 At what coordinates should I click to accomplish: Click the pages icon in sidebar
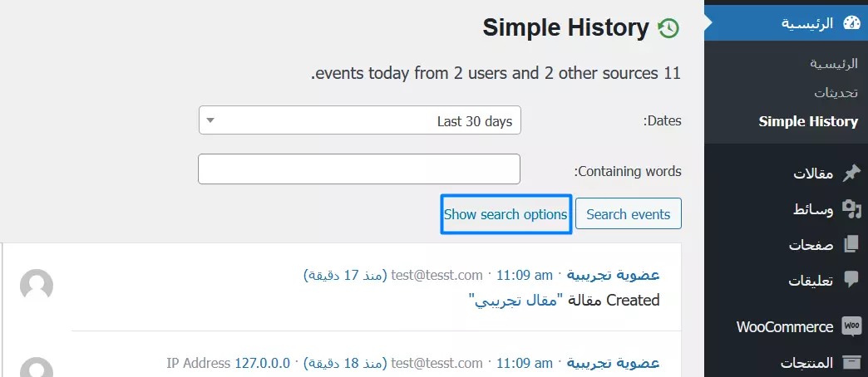point(851,245)
